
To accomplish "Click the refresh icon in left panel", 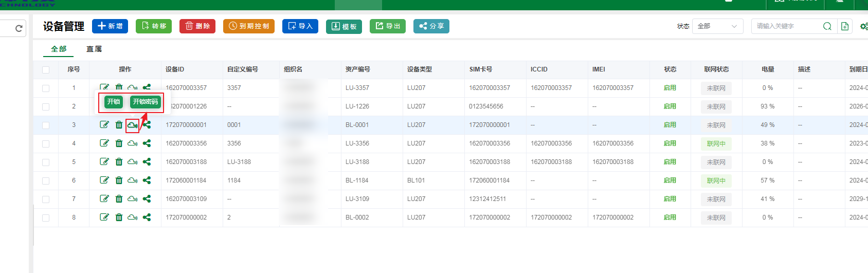I will click(19, 28).
